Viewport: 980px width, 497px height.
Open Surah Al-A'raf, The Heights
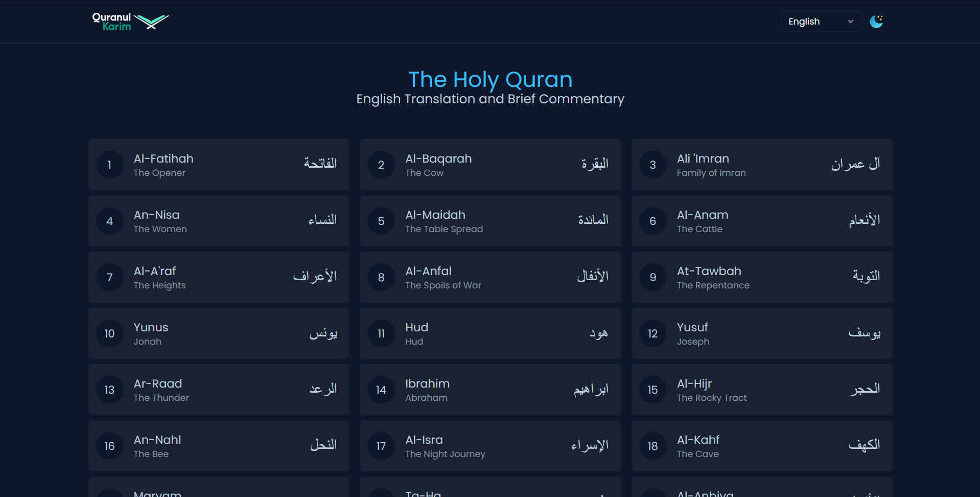(219, 277)
